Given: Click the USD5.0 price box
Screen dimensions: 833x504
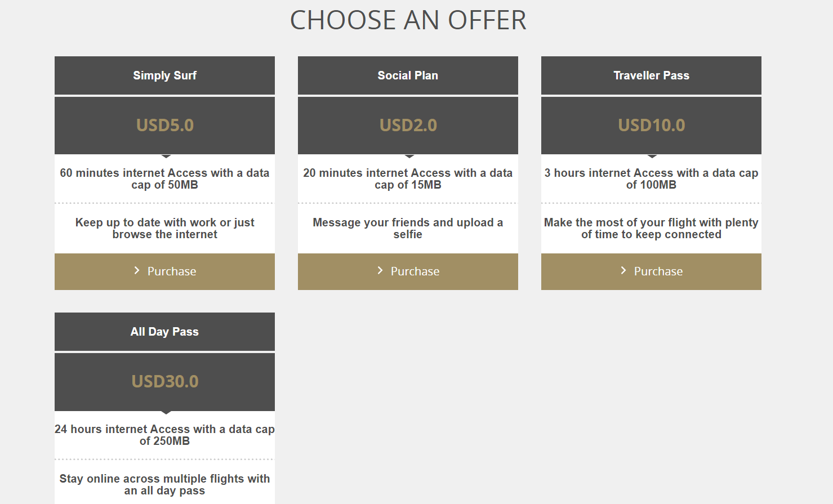Looking at the screenshot, I should click(164, 126).
